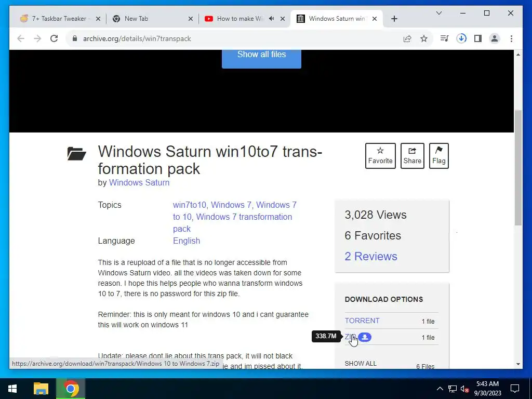Click the address bar showing archive.org/details/win7transpack
Viewport: 532px width, 399px height.
pos(137,38)
